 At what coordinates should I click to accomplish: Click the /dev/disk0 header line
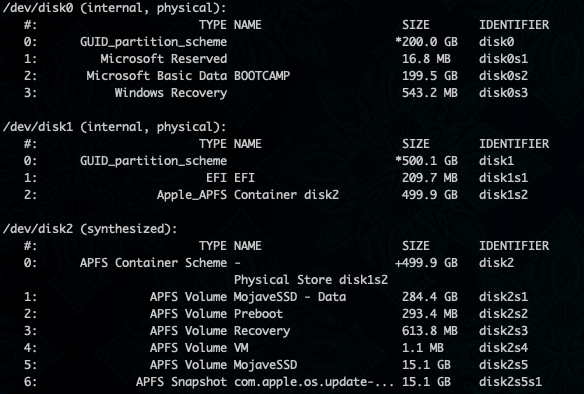pos(114,8)
